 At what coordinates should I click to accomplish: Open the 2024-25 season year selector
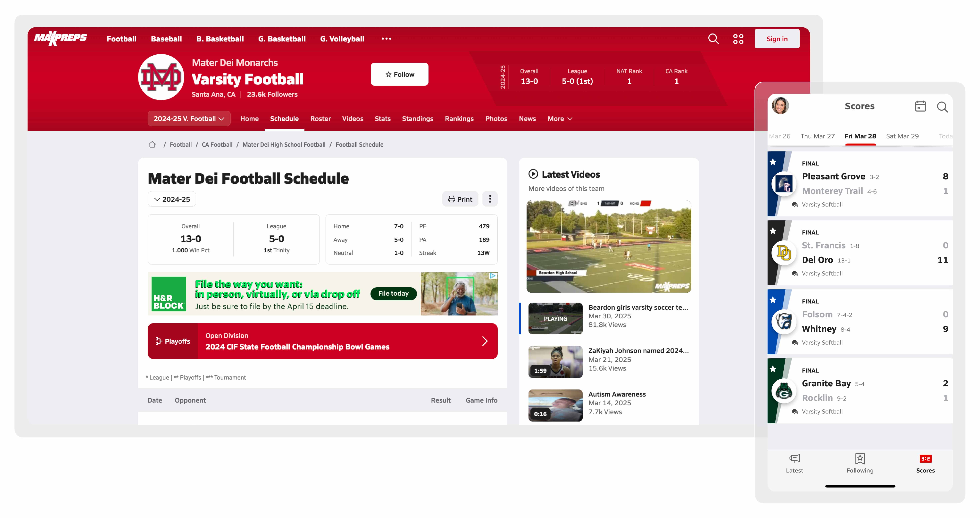point(172,199)
